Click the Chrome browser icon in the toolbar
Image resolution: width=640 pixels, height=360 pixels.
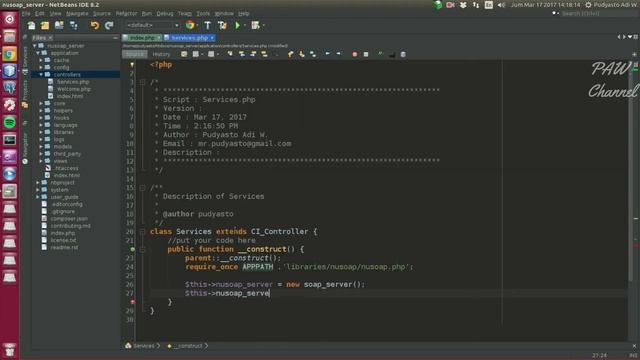[x=190, y=25]
